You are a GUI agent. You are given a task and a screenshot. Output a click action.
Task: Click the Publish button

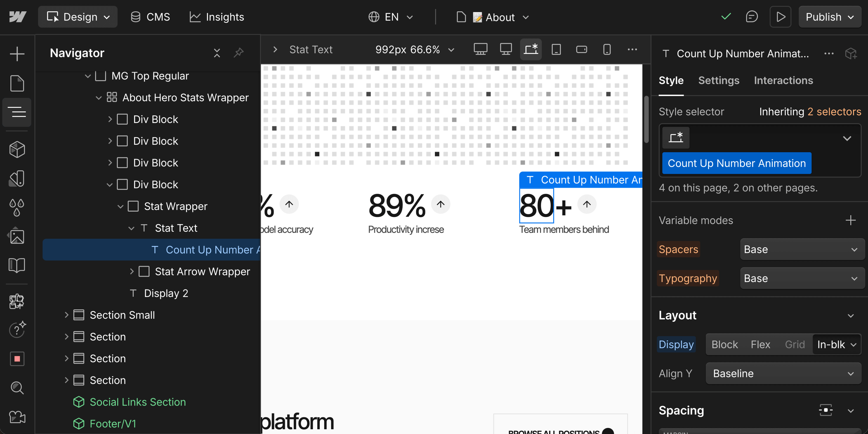(x=825, y=17)
